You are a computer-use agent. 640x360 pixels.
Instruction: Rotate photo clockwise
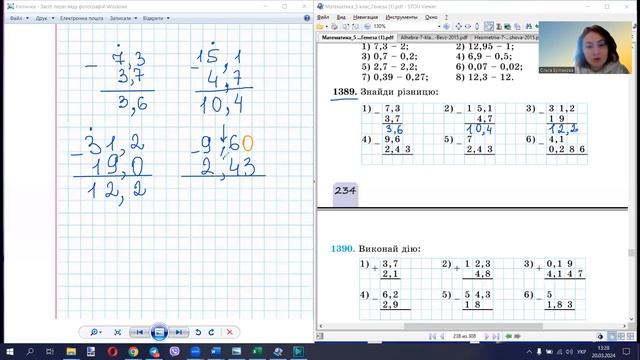click(x=211, y=332)
